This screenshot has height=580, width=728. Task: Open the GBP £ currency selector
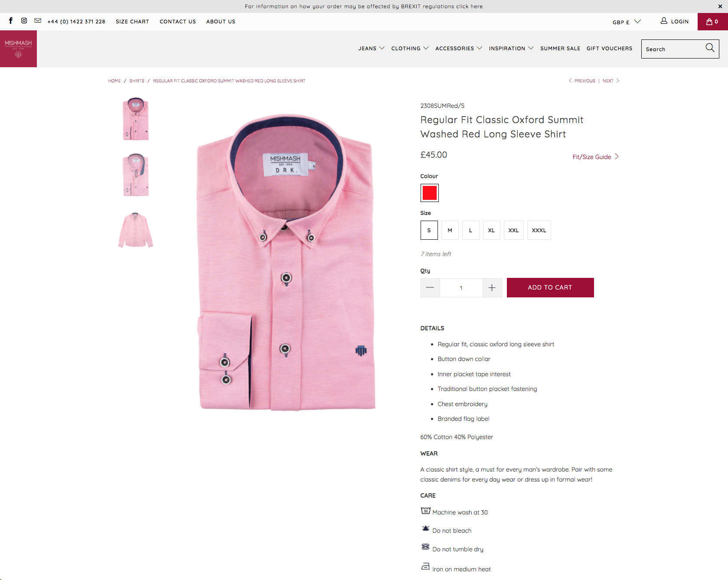[627, 22]
